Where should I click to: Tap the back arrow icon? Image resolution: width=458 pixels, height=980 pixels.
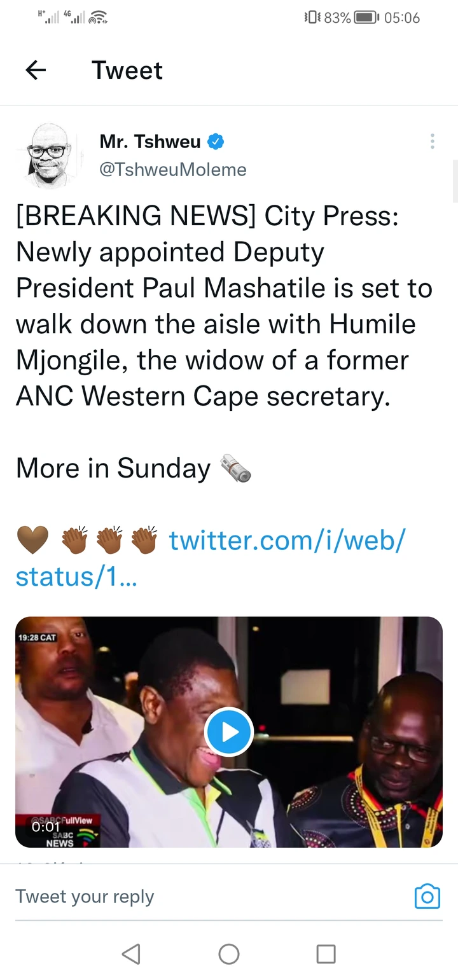36,70
